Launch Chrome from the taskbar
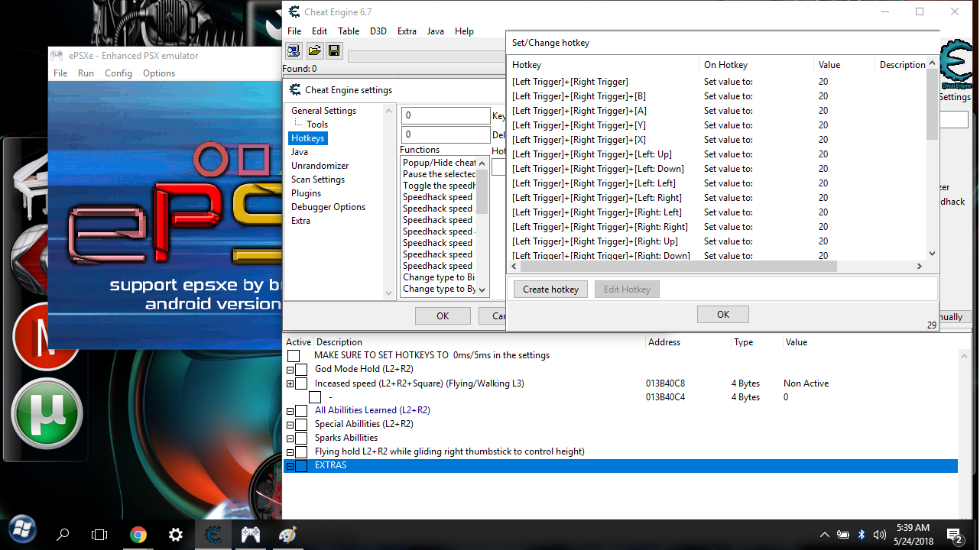Viewport: 980px width, 550px height. [138, 534]
